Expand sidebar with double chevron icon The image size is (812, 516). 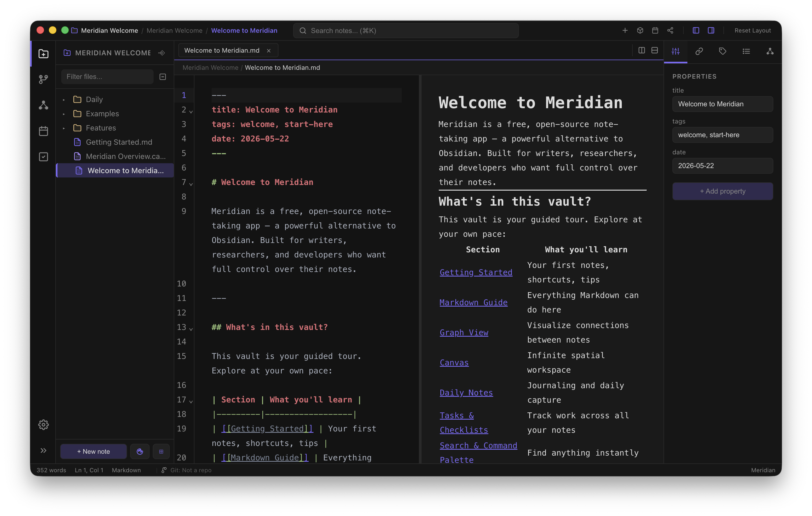[x=44, y=450]
